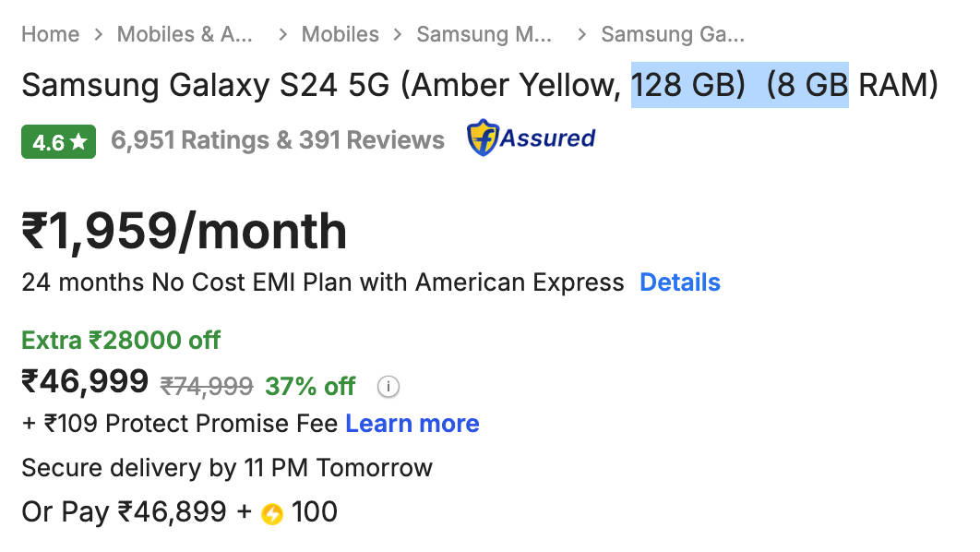Open Mobiles & A... breadcrumb category
This screenshot has height=552, width=980.
(185, 35)
